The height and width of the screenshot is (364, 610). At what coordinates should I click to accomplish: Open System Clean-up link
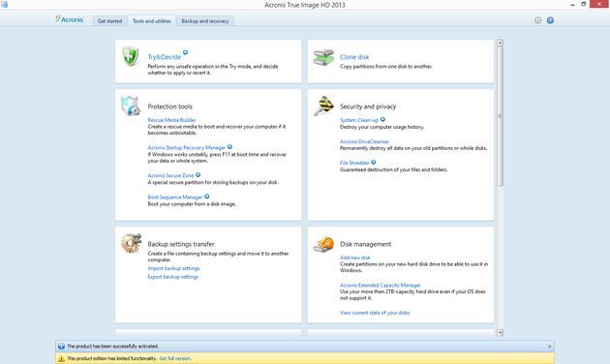pos(358,120)
